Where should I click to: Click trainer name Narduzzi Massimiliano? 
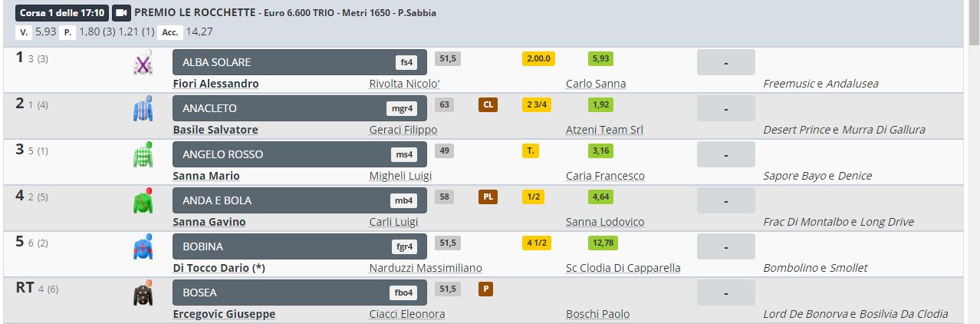426,268
